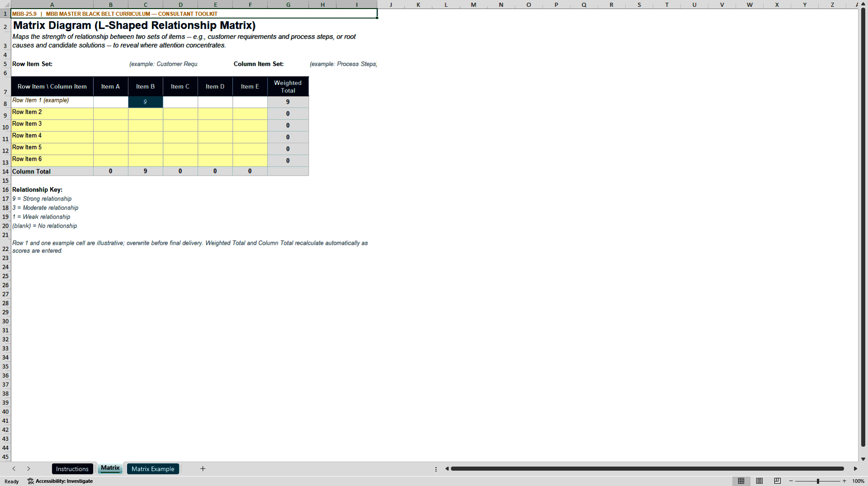The image size is (868, 486).
Task: Select the Matrix sheet tab
Action: [110, 468]
